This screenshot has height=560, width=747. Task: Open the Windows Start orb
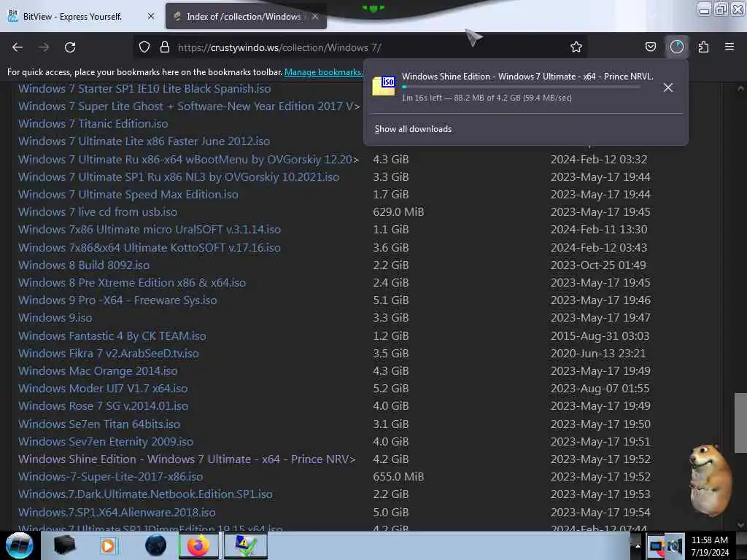point(19,545)
